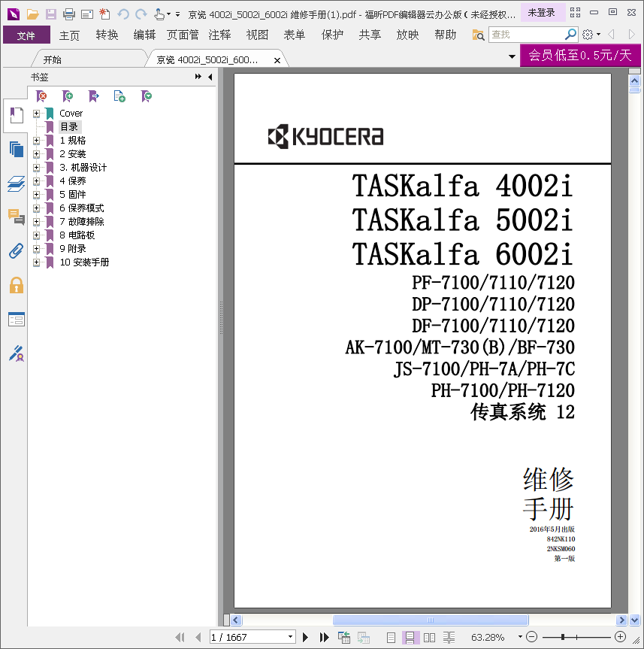Open the Pages thumbnails sidebar icon
Viewport: 644px width, 649px height.
point(16,149)
